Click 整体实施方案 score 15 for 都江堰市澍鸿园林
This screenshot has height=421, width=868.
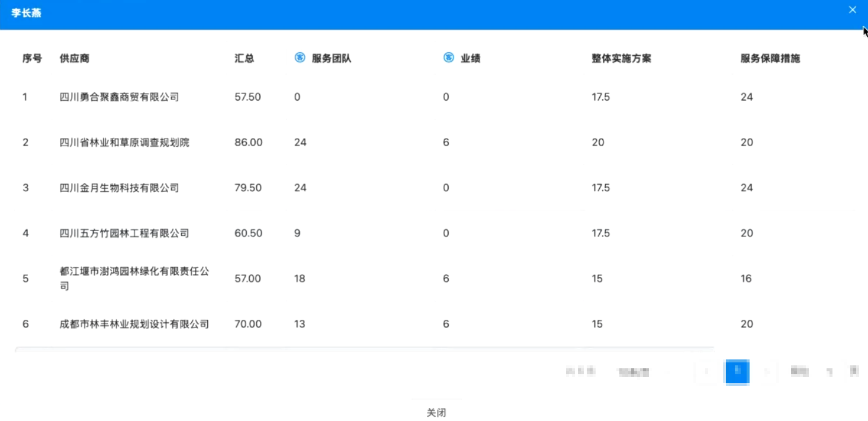pos(597,278)
